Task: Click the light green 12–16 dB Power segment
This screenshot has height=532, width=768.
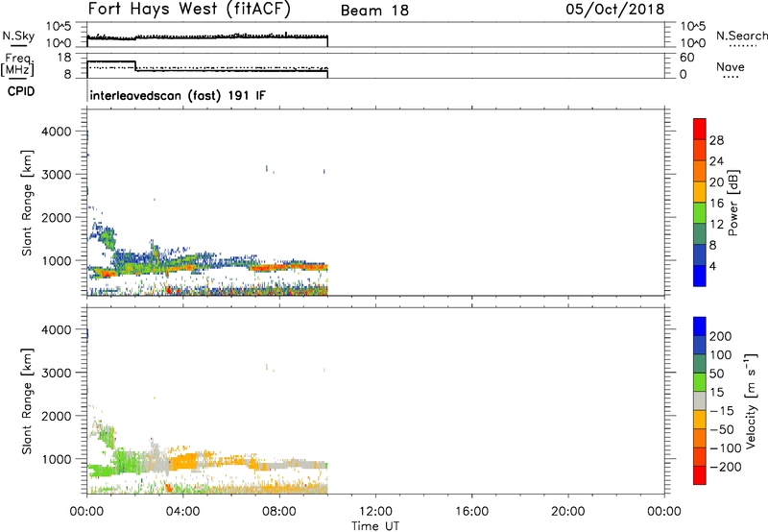Action: coord(700,212)
